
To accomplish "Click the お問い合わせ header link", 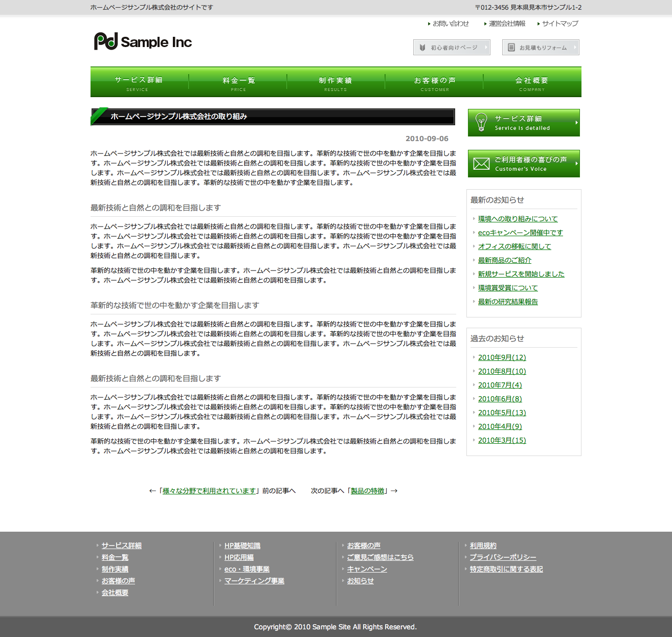I will [x=451, y=24].
